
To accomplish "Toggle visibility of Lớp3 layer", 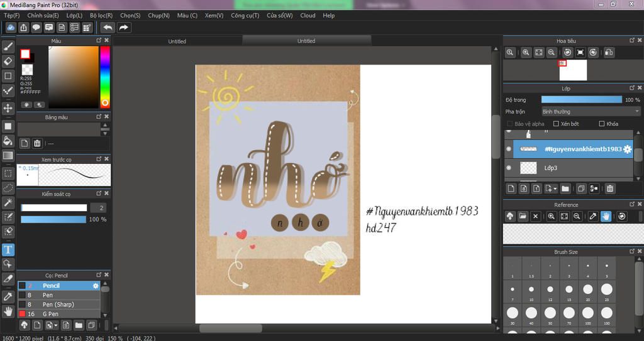I will [x=509, y=168].
